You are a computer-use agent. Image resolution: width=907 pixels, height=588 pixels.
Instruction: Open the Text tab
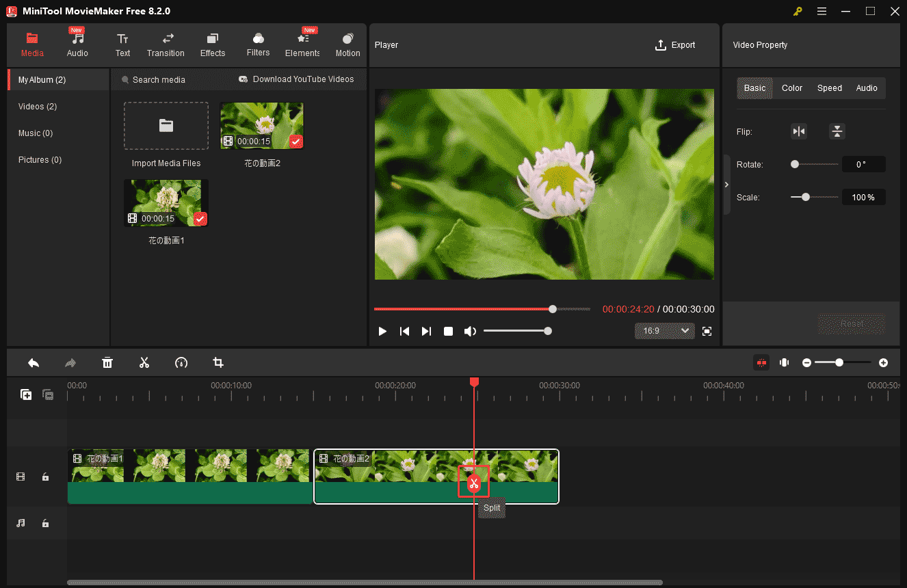[122, 45]
